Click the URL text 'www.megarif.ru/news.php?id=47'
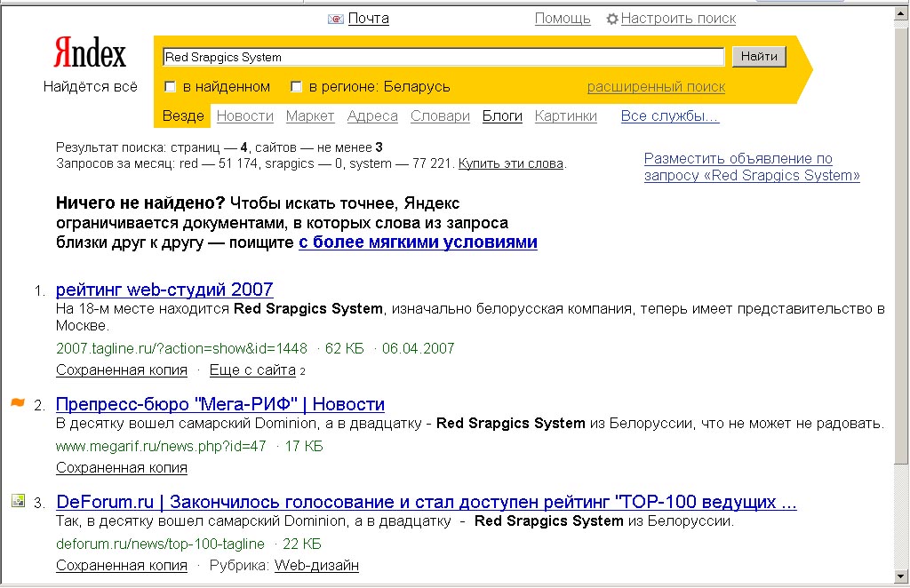Viewport: 910px width, 588px height. point(162,447)
